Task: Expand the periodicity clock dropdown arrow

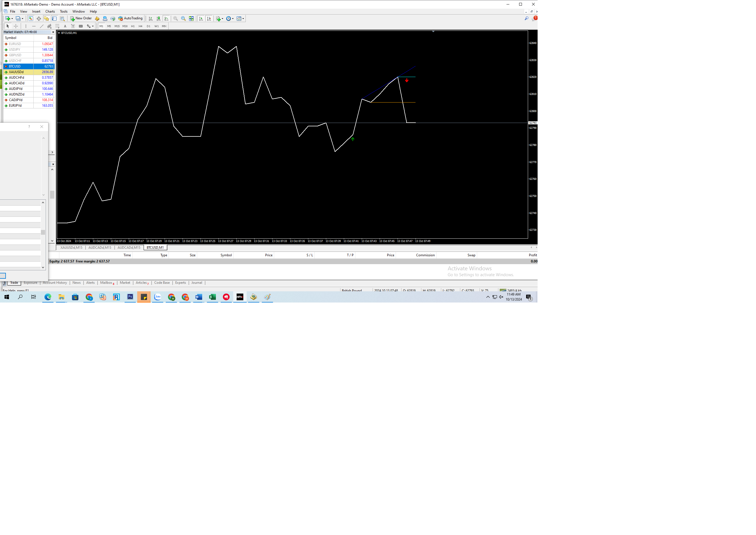Action: pos(233,19)
